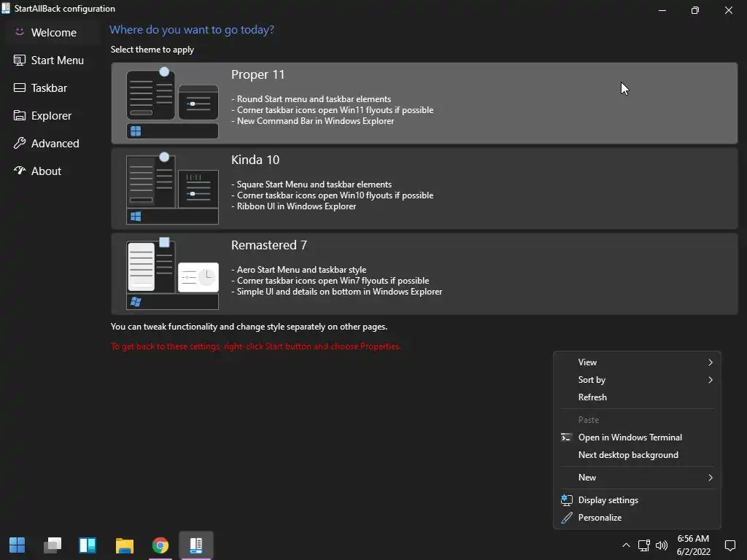Click the StartAllBack title bar app icon

pos(6,8)
